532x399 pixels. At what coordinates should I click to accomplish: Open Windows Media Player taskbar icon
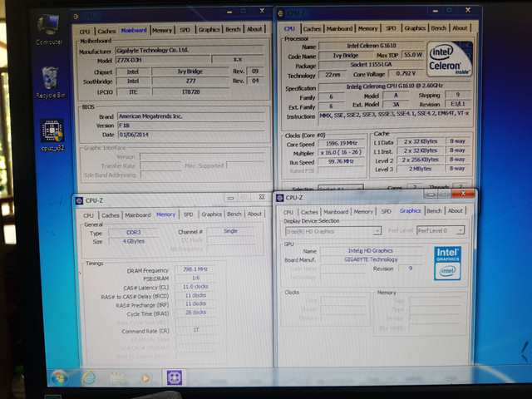[x=145, y=378]
